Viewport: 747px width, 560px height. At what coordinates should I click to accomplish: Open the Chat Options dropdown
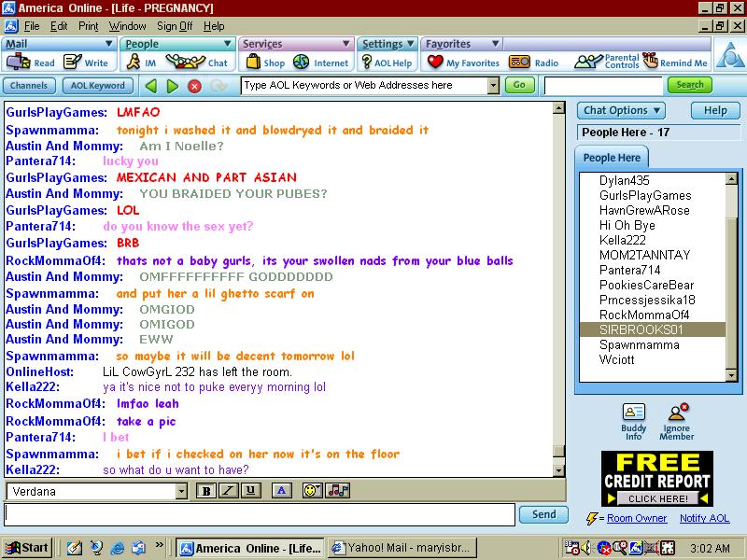(621, 110)
